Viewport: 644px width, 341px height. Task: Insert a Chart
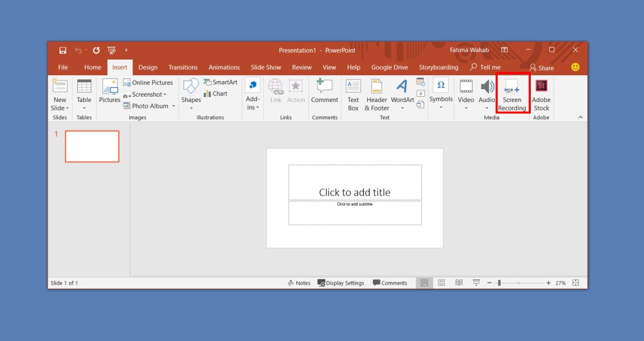pos(215,94)
